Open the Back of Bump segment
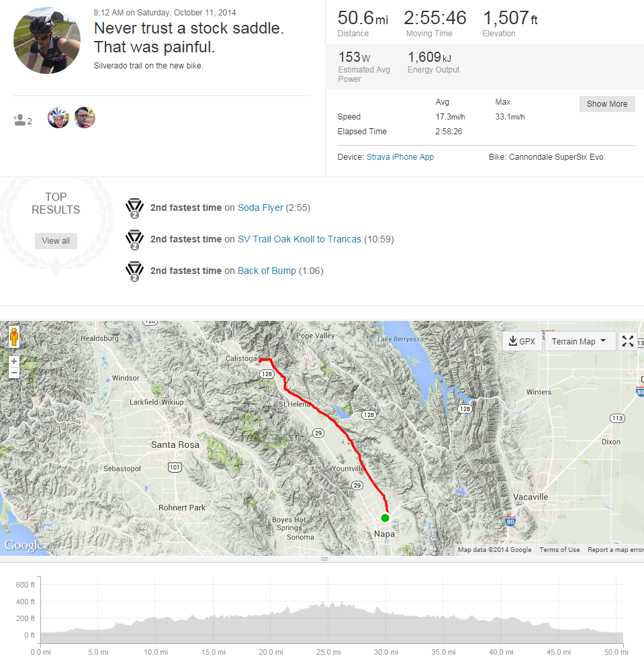Viewport: 644px width, 656px height. (267, 271)
